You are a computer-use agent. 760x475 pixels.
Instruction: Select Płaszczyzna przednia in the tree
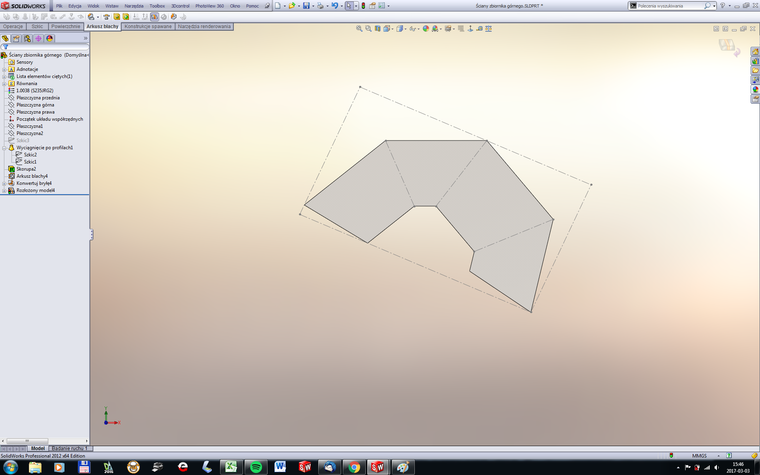click(38, 97)
